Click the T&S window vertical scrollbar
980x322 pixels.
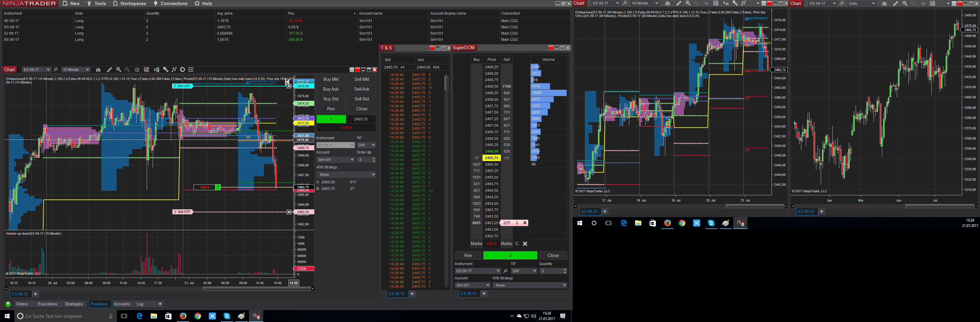coord(446,181)
